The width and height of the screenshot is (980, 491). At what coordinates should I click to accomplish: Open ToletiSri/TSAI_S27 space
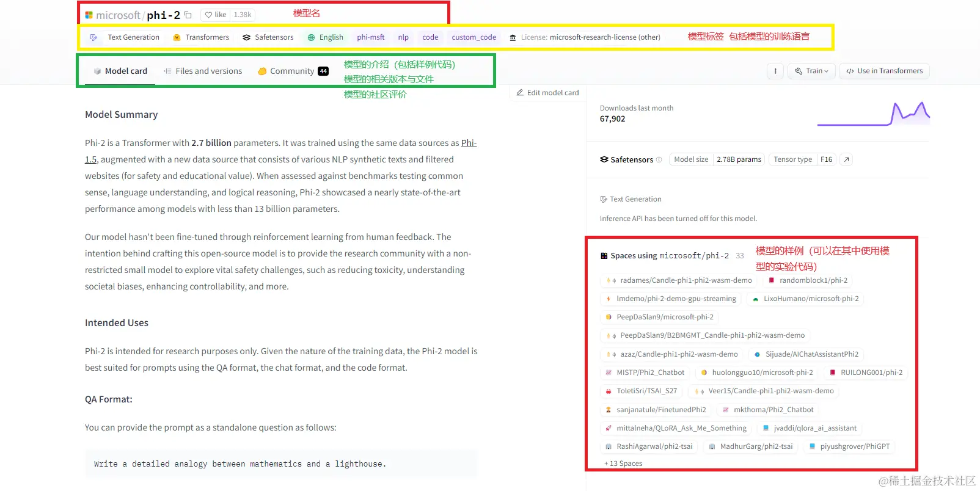[641, 391]
